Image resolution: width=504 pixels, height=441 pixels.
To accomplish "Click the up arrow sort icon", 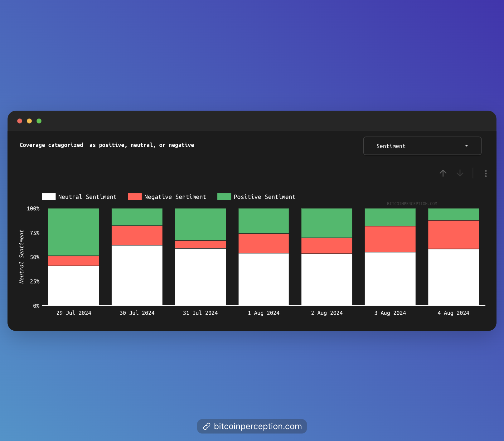I will coord(443,173).
